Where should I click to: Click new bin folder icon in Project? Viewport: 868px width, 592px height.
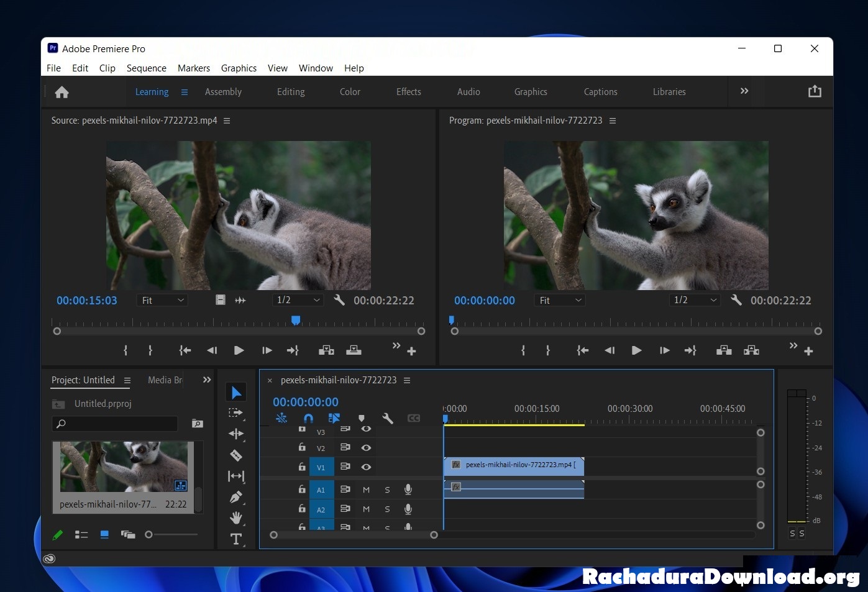click(198, 424)
